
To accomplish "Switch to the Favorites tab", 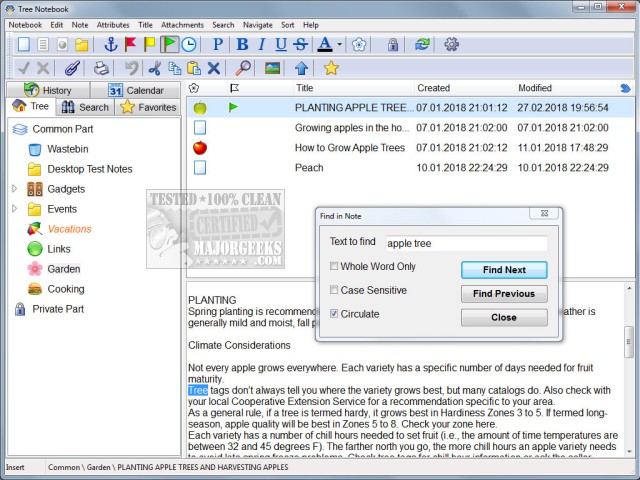I will (148, 107).
